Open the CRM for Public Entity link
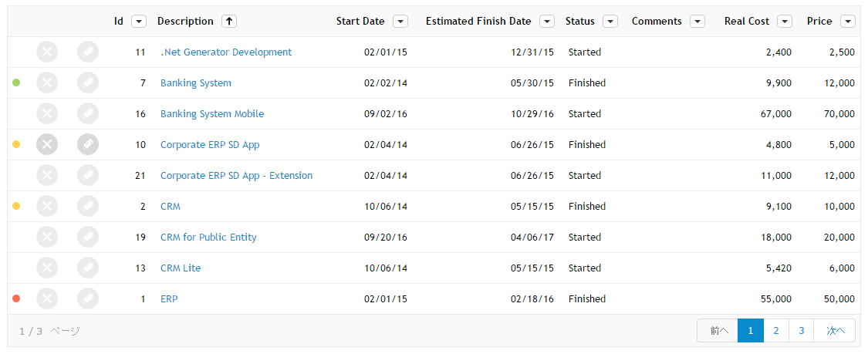The width and height of the screenshot is (868, 354). 208,238
